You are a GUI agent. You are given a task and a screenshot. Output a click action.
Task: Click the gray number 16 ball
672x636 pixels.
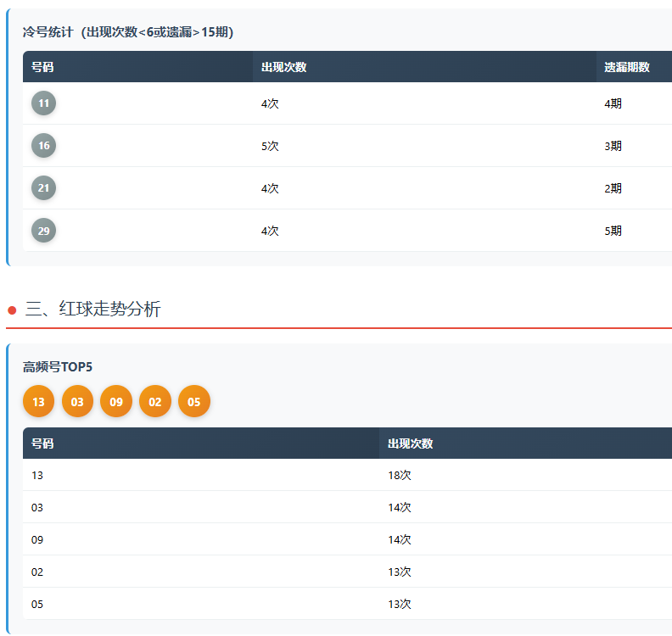pos(43,146)
